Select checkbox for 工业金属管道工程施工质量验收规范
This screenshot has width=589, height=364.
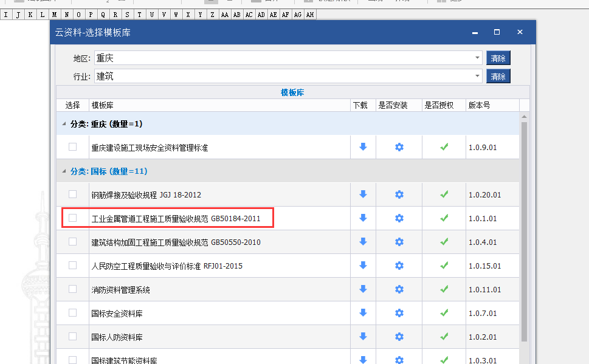(73, 218)
